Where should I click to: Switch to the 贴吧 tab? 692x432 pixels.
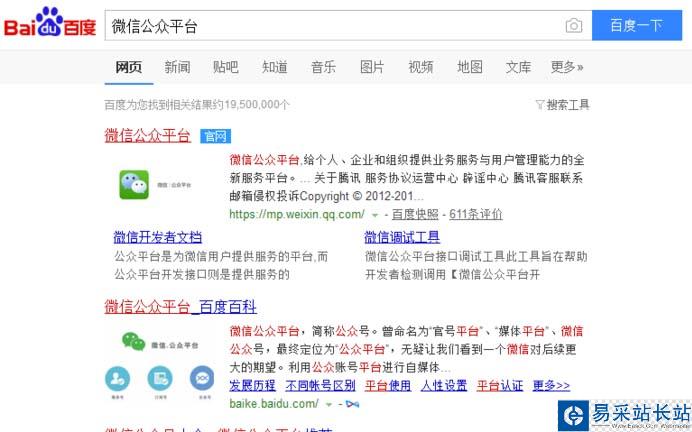click(226, 67)
